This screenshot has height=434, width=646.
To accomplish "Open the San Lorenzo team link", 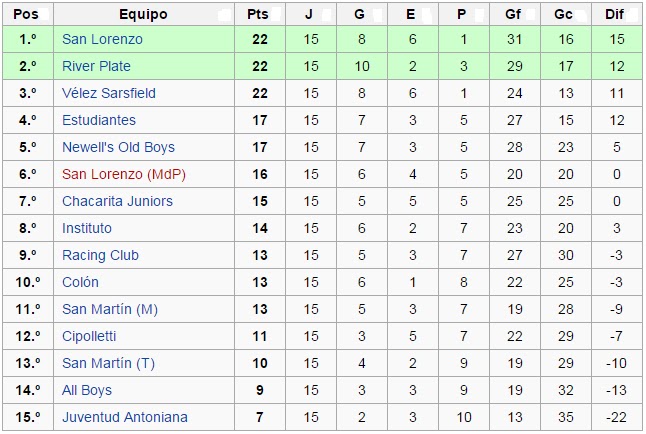I will point(102,39).
